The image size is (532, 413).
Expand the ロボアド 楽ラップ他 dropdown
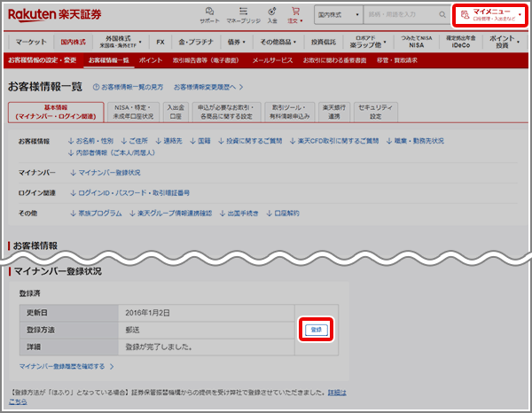368,42
